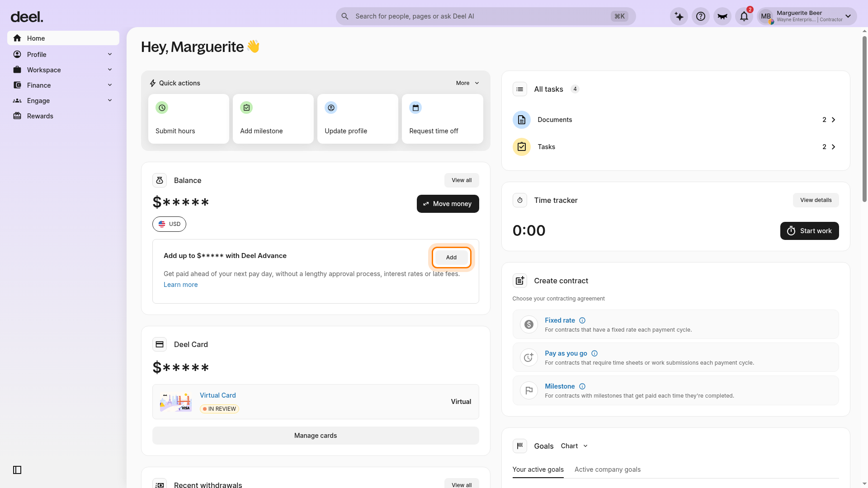The width and height of the screenshot is (868, 488).
Task: Click the Submit hours clock icon
Action: tap(162, 108)
